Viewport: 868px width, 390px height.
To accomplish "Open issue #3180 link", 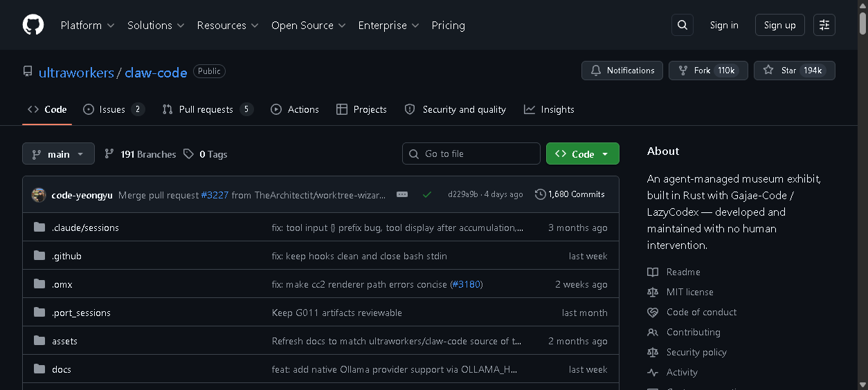I will [x=467, y=284].
